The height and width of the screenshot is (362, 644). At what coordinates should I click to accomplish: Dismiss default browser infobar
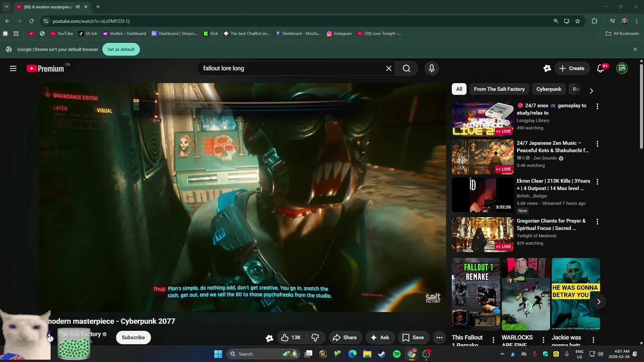coord(635,49)
